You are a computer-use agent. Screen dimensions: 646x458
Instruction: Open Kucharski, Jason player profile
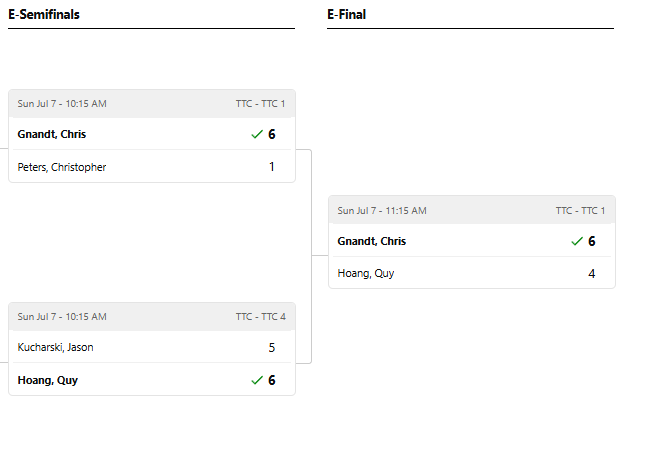(x=56, y=347)
